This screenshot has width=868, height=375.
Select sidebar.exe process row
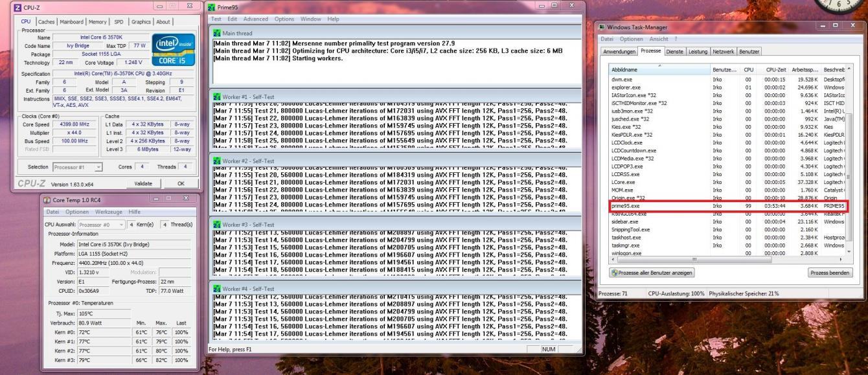tap(728, 222)
